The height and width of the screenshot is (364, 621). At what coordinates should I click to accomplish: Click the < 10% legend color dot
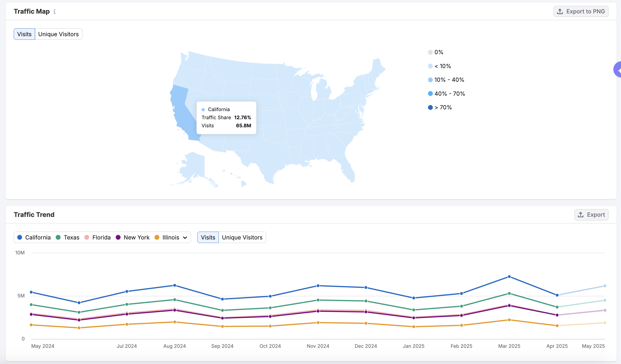click(x=430, y=66)
